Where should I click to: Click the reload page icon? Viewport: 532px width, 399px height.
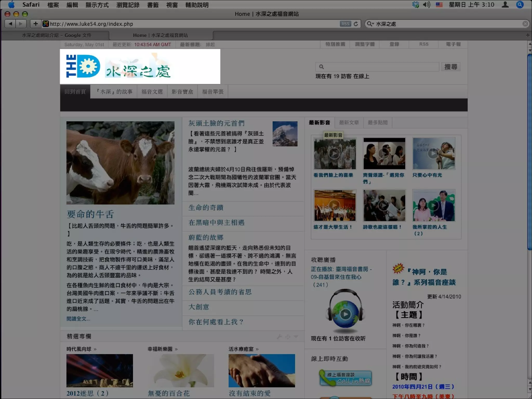356,24
